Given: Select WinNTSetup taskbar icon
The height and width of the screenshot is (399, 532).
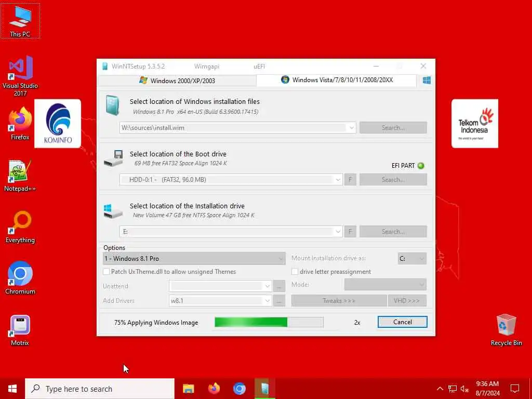Looking at the screenshot, I should (264, 389).
